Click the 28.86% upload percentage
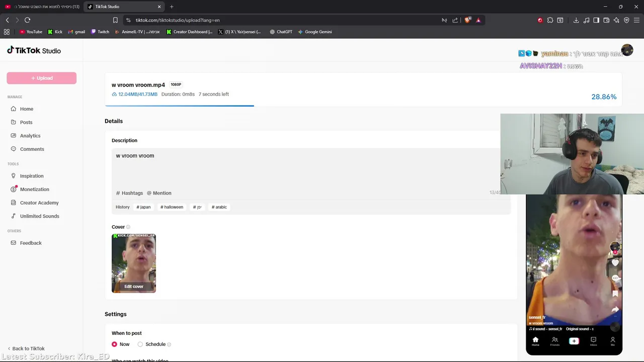 (x=604, y=97)
